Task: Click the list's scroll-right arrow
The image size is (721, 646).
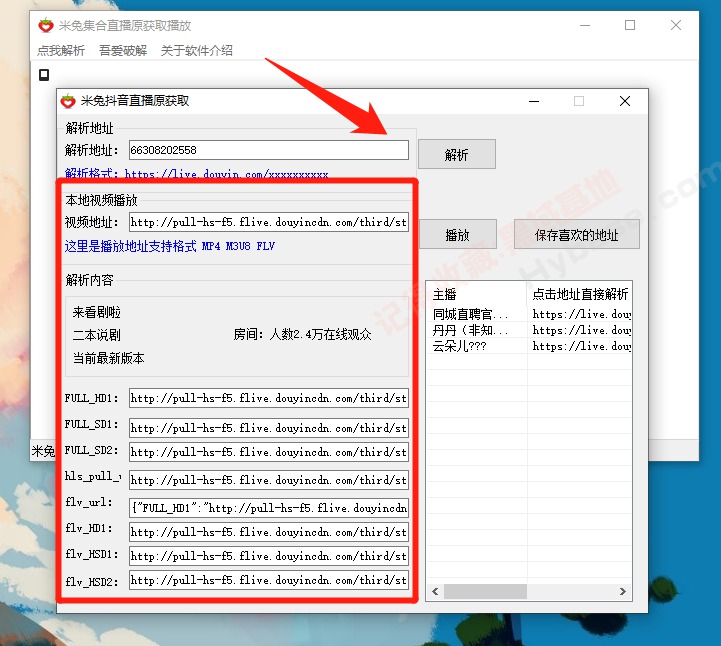Action: pos(623,591)
